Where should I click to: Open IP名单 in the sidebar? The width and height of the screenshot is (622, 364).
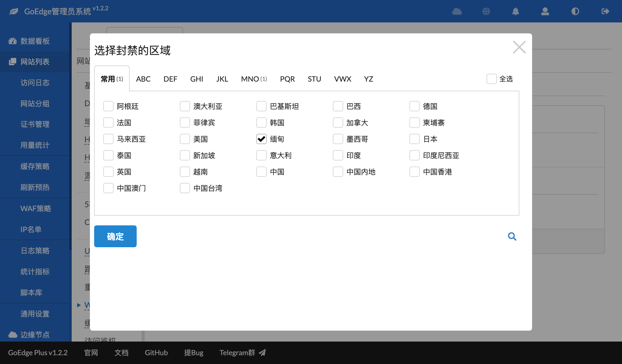click(31, 230)
